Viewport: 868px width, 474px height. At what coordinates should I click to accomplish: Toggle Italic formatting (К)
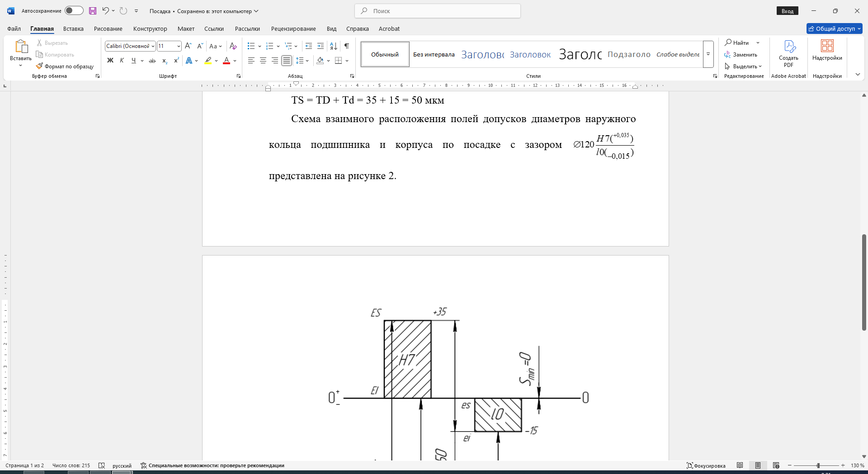pyautogui.click(x=122, y=61)
